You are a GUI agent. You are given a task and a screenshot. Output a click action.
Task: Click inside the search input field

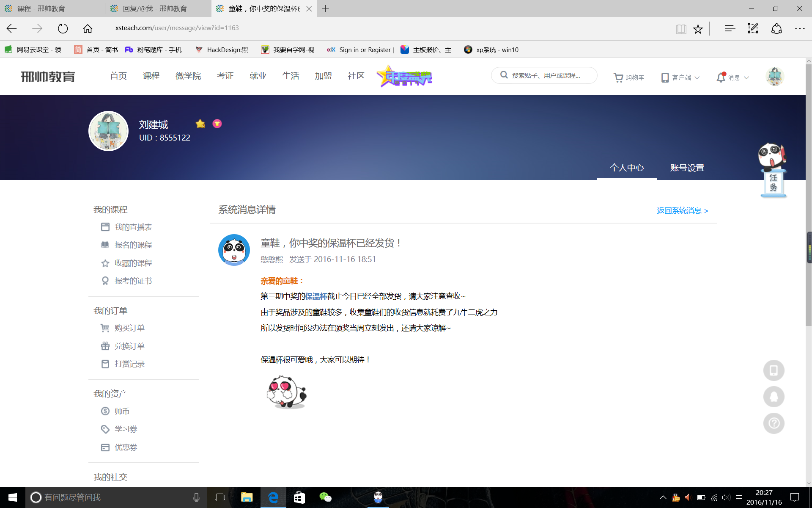point(546,75)
